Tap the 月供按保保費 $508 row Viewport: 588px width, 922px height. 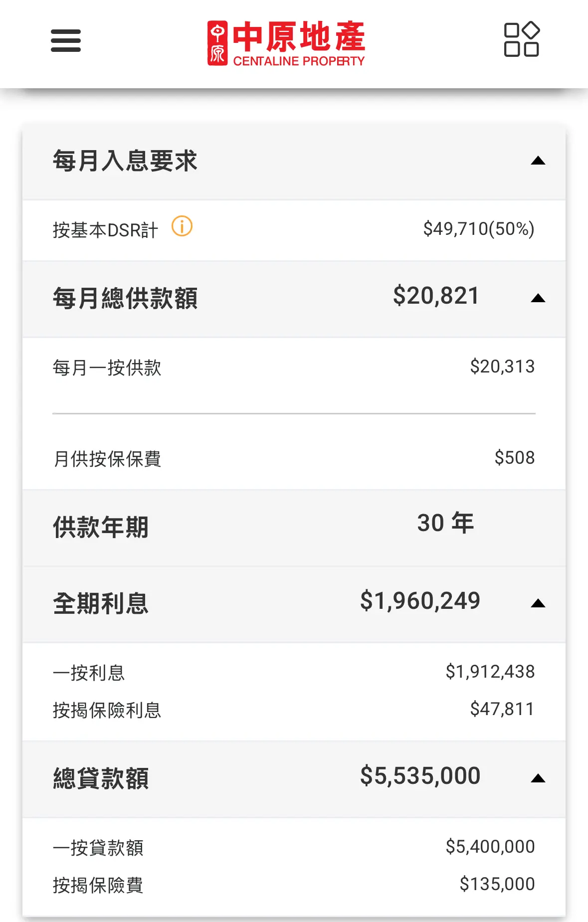294,458
